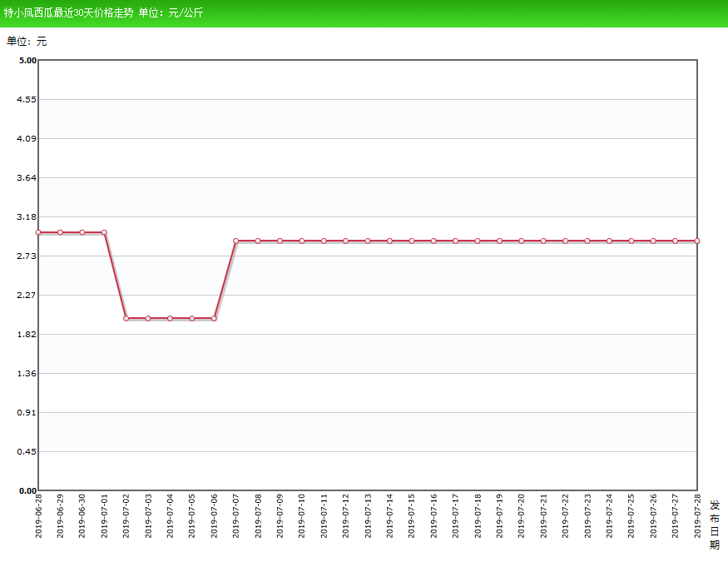Click the '单位：元' label

27,42
